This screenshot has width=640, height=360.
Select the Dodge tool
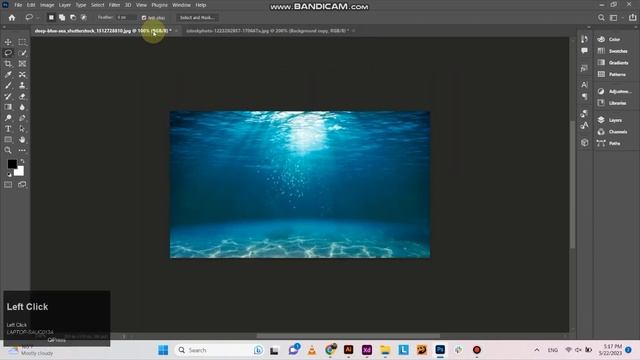(8, 118)
